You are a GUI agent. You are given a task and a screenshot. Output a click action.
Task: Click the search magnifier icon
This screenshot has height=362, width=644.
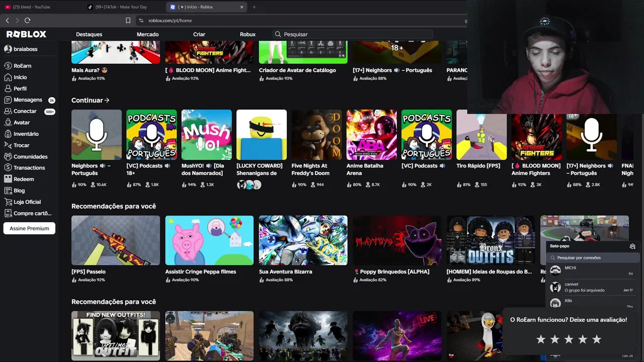click(278, 34)
